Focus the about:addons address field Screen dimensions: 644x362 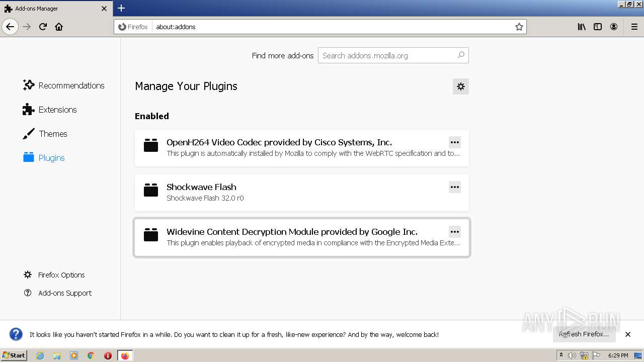[x=332, y=27]
